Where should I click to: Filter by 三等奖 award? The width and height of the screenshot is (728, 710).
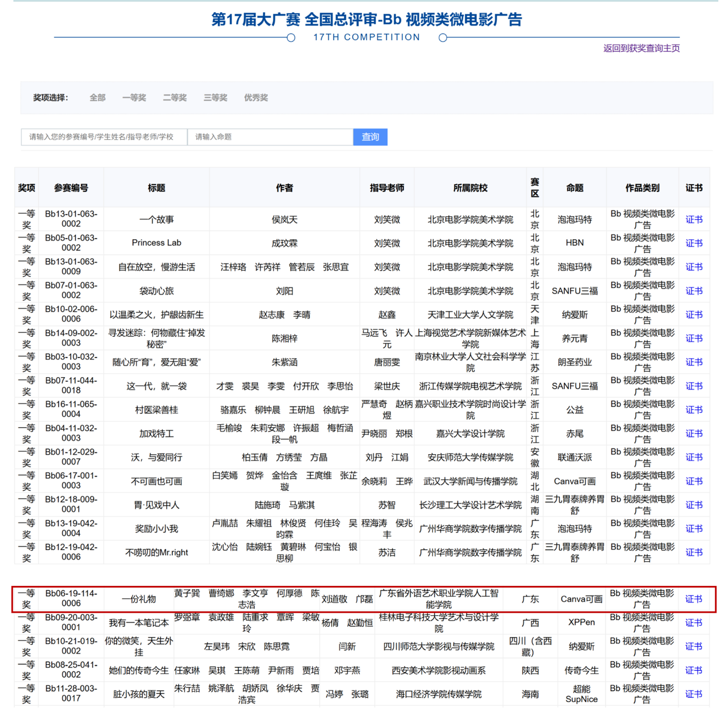[x=215, y=98]
